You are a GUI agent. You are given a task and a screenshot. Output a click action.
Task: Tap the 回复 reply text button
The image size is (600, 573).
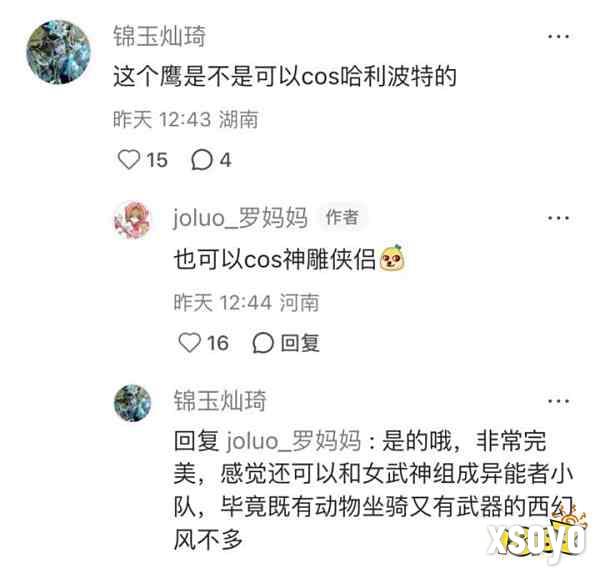300,343
